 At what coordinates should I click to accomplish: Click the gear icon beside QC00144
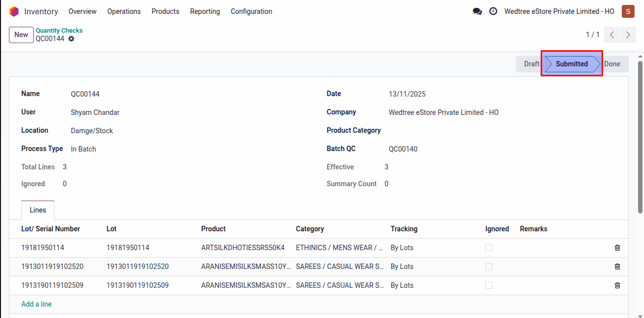click(x=71, y=39)
